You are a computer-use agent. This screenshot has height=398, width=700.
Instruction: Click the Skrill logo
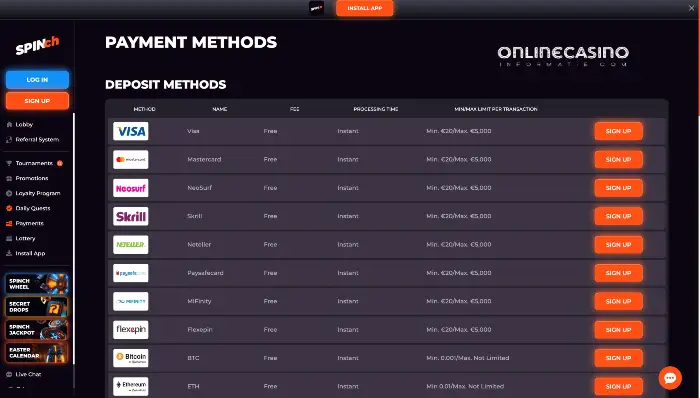[x=130, y=216]
